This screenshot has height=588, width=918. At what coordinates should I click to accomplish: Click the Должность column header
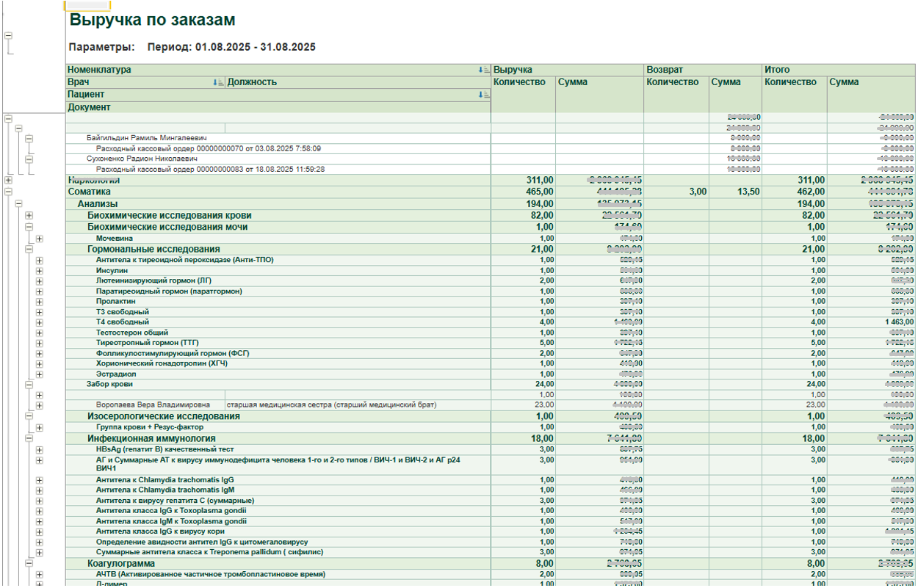[x=252, y=82]
